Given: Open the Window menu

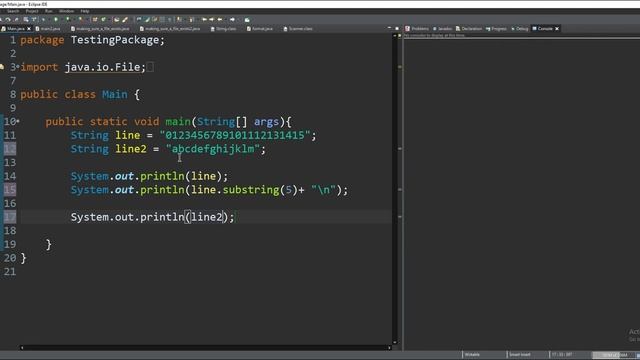Looking at the screenshot, I should pyautogui.click(x=67, y=11).
